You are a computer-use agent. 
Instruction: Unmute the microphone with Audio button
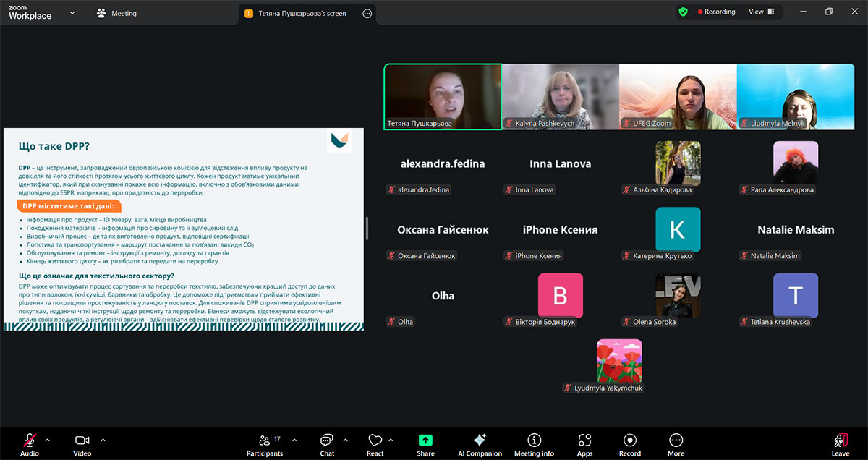coord(30,443)
